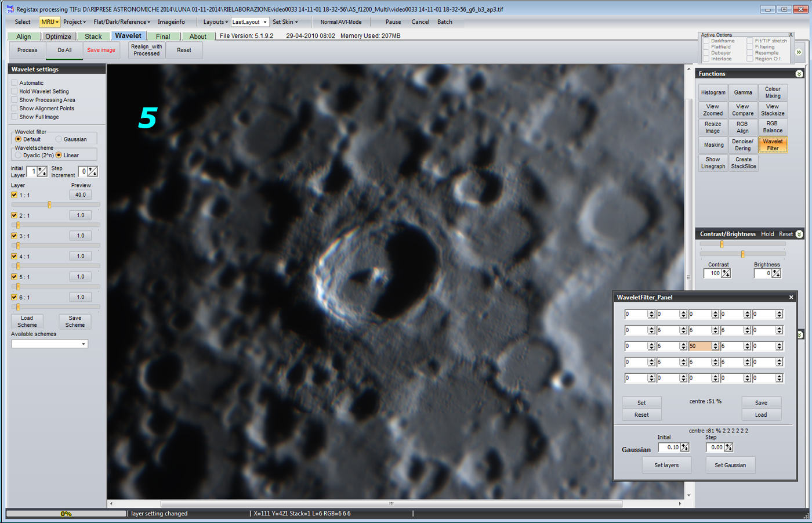This screenshot has width=812, height=523.
Task: Select the Gaussian wavelet filter radio
Action: point(59,139)
